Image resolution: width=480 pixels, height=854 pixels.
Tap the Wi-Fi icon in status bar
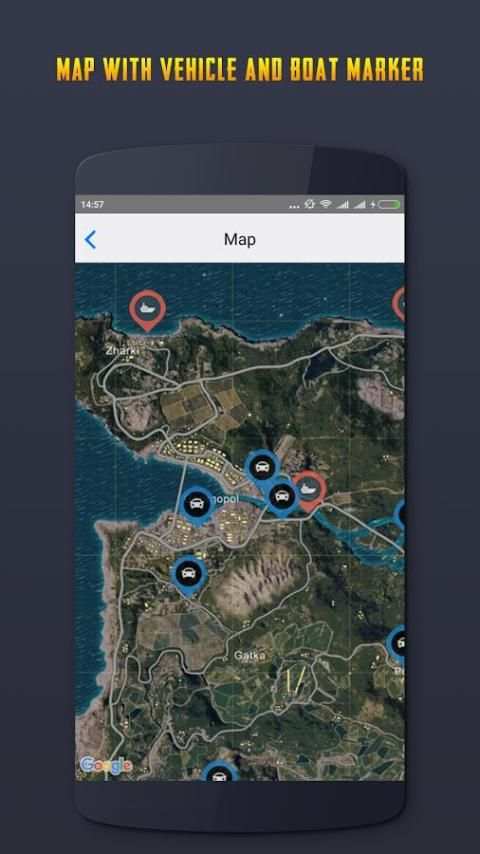326,204
